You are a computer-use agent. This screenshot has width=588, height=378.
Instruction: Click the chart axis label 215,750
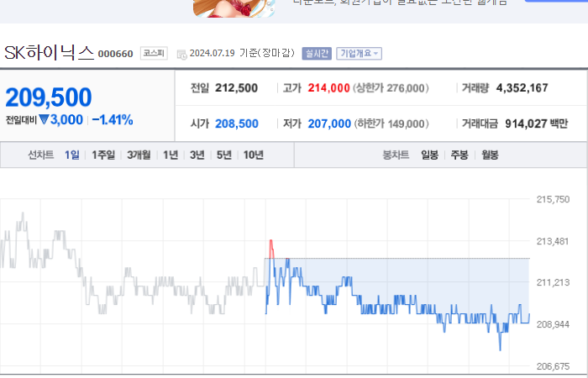[x=553, y=200]
